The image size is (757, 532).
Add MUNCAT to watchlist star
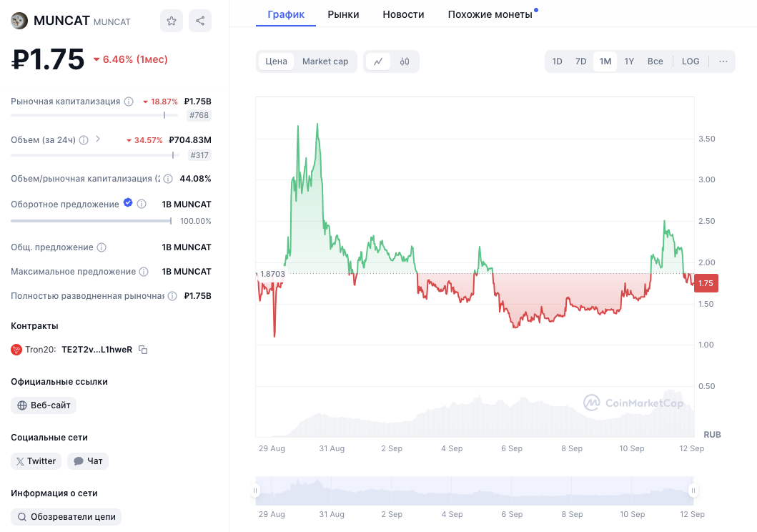point(172,21)
